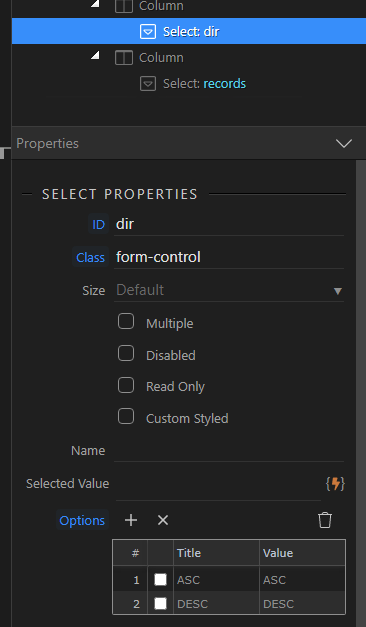Click the Select: records element icon
Image resolution: width=366 pixels, height=627 pixels.
[x=148, y=84]
